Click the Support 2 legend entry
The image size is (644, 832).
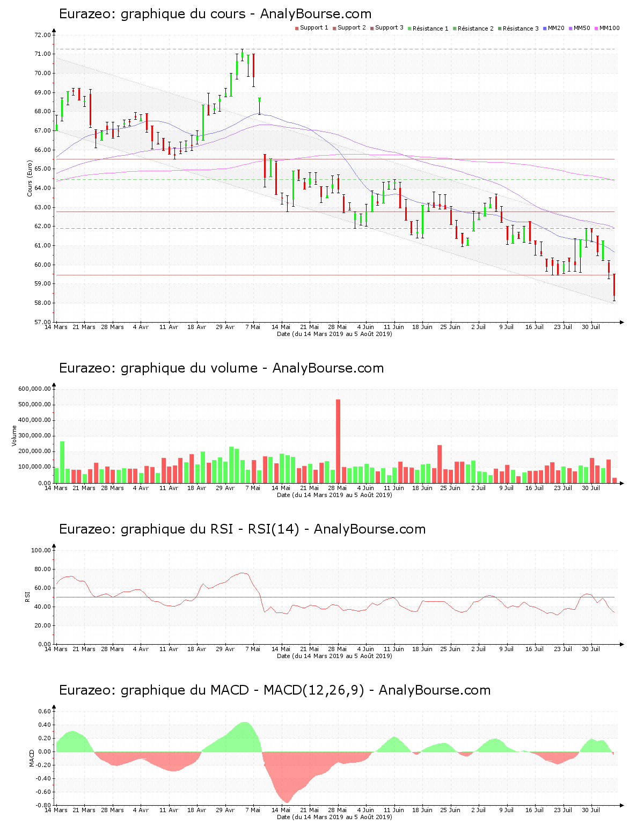[x=349, y=28]
